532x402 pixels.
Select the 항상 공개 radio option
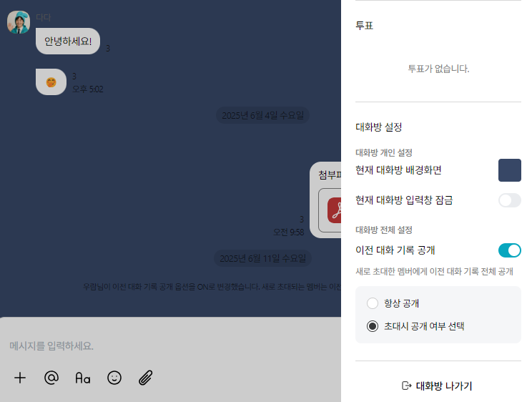pos(373,303)
